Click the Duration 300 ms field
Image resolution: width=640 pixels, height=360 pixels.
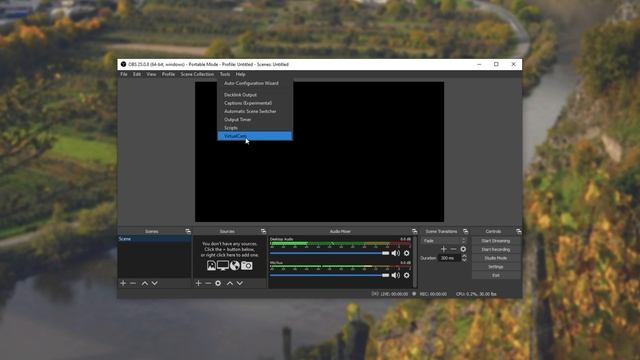[x=449, y=258]
